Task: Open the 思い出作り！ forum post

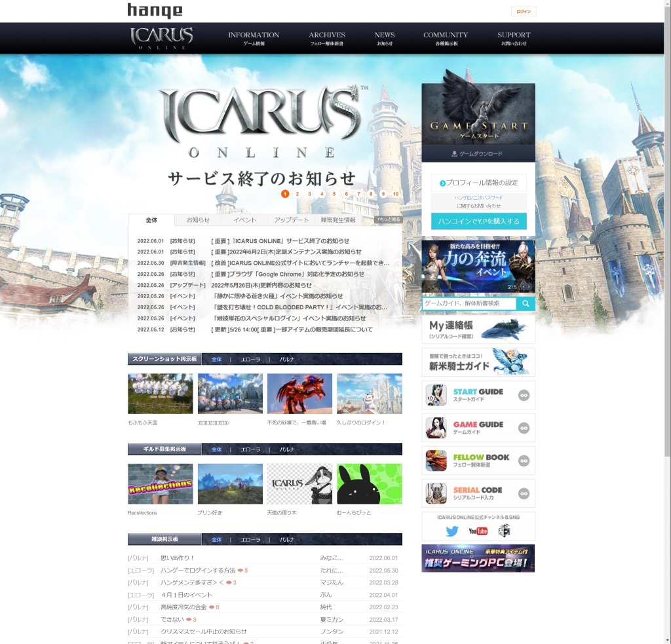Action: [x=177, y=558]
